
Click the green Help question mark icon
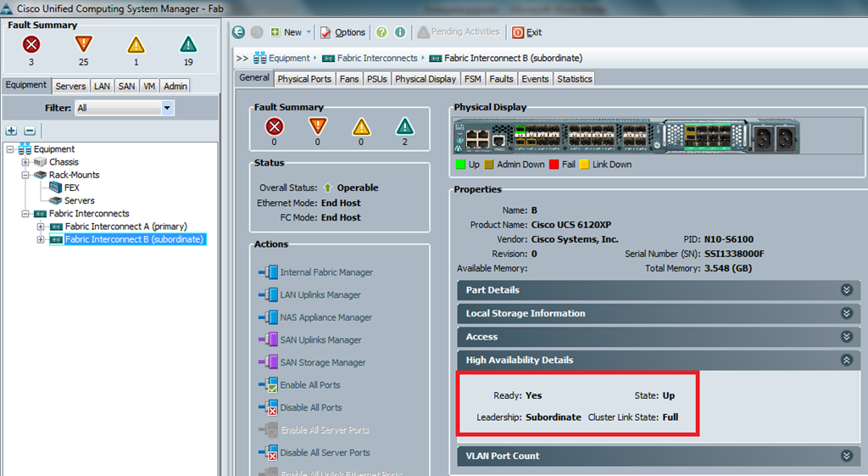click(x=381, y=32)
